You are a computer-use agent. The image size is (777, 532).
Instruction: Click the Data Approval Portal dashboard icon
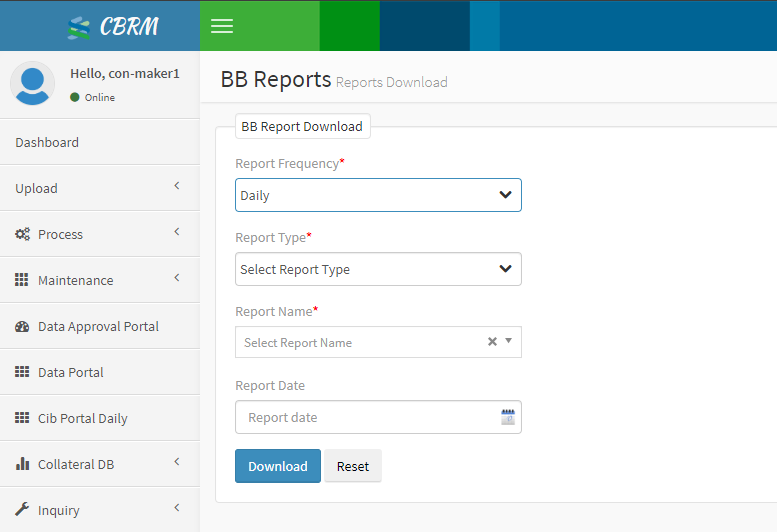pos(22,326)
